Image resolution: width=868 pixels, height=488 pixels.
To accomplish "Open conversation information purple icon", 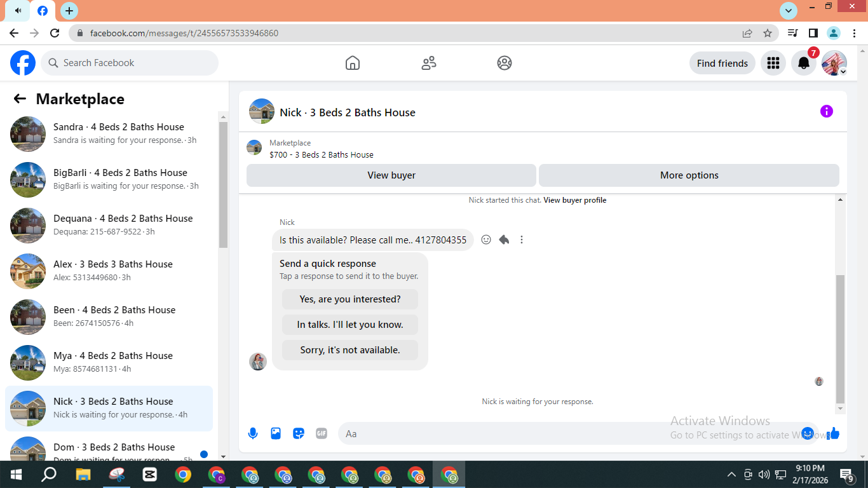I will click(x=827, y=111).
